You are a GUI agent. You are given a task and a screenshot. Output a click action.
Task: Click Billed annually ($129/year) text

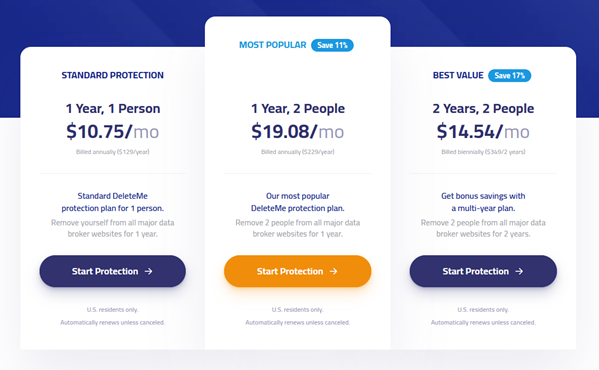(113, 152)
